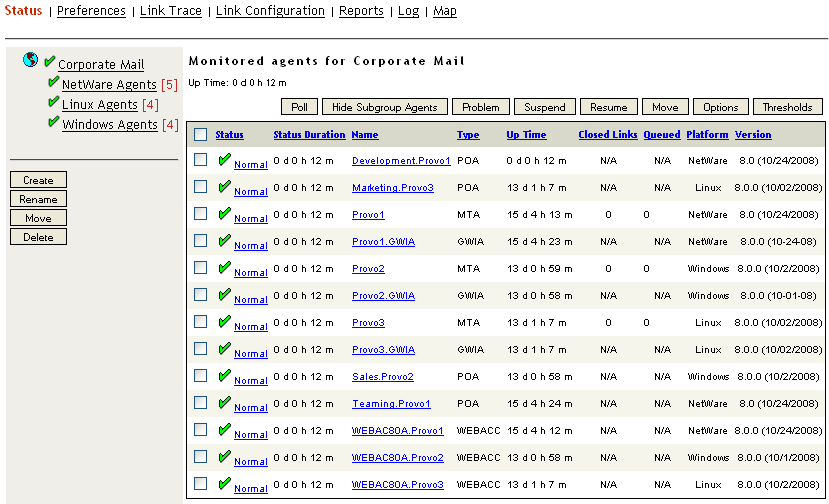
Task: Select the checkbox for Teaming.Provo1 row
Action: click(201, 403)
